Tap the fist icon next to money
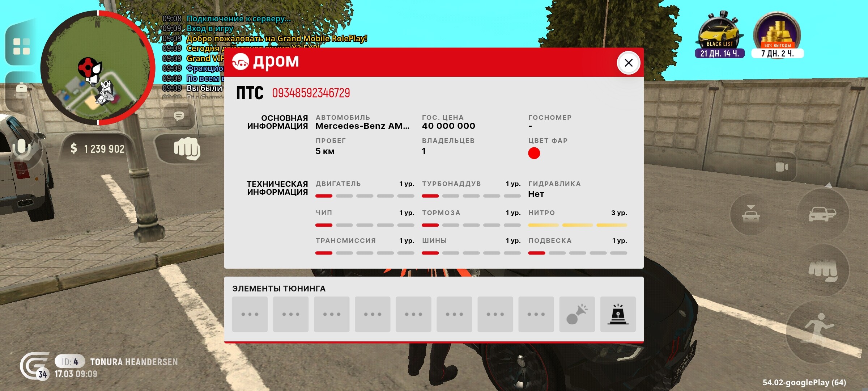This screenshot has width=868, height=391. click(186, 148)
